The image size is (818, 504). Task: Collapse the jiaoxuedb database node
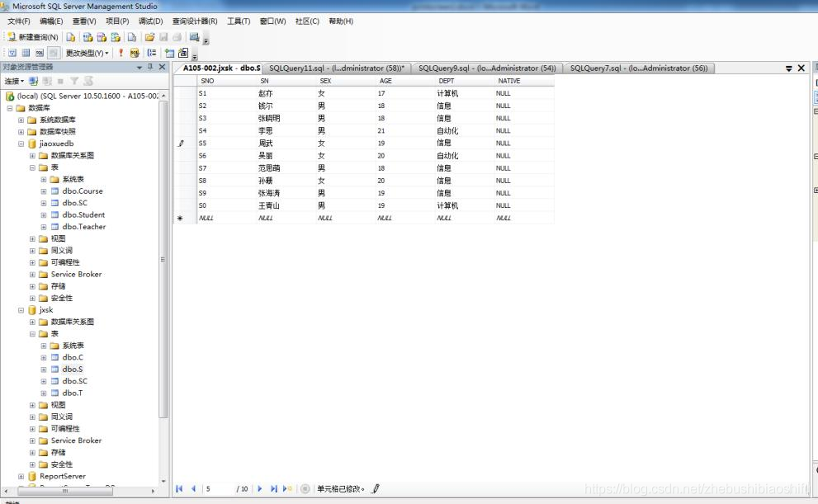(x=21, y=144)
